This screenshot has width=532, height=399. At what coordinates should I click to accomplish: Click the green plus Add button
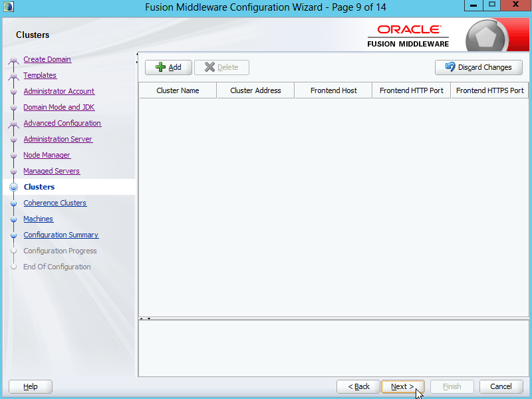tap(168, 67)
